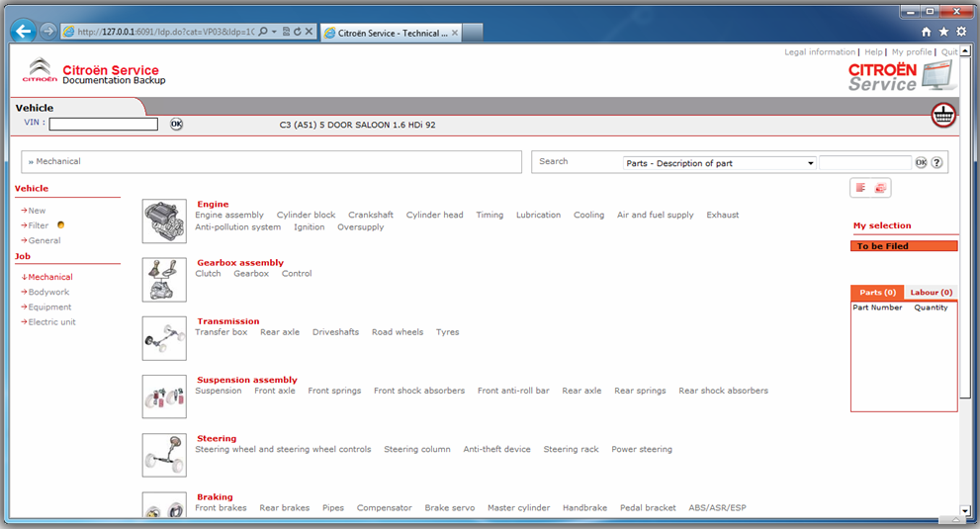Open Cylinder head subsection

point(434,215)
